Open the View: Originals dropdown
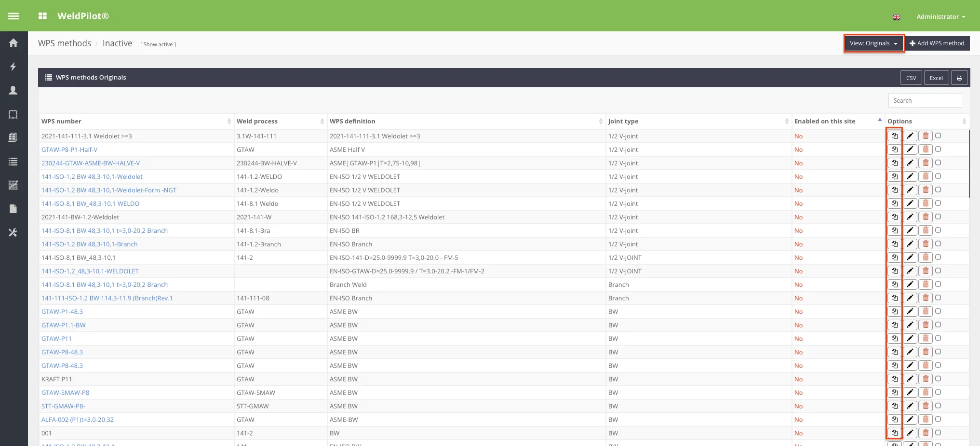The image size is (980, 446). tap(873, 43)
